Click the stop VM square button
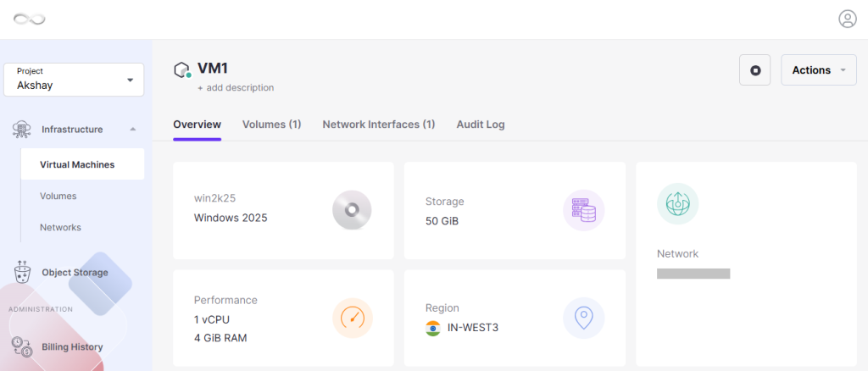The height and width of the screenshot is (371, 868). 754,70
